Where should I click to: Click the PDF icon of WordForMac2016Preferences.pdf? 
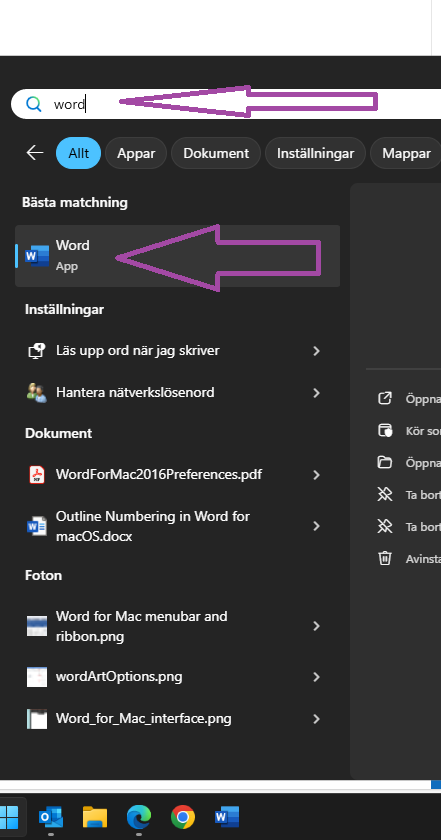[36, 475]
